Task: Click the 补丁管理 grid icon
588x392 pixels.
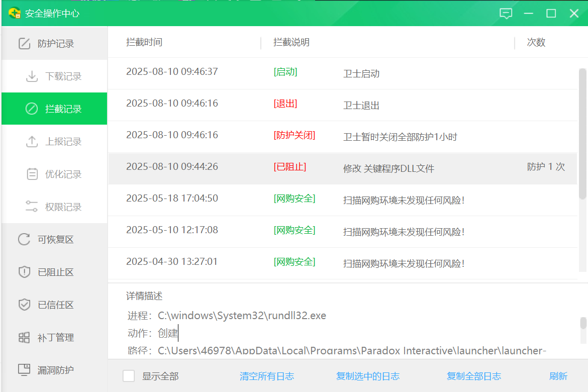Action: pos(24,337)
